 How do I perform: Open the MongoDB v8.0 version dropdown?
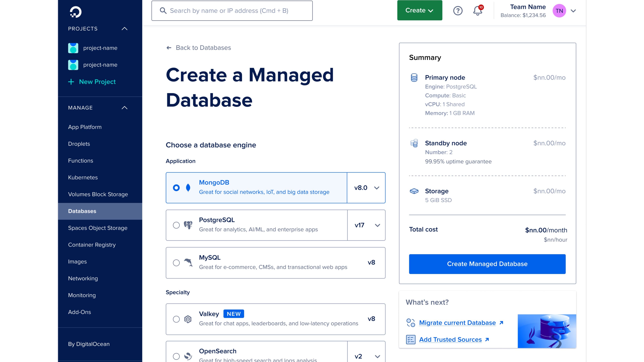point(366,188)
